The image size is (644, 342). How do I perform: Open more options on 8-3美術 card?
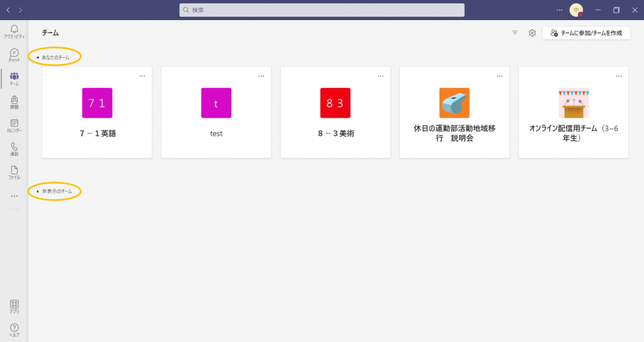(380, 76)
